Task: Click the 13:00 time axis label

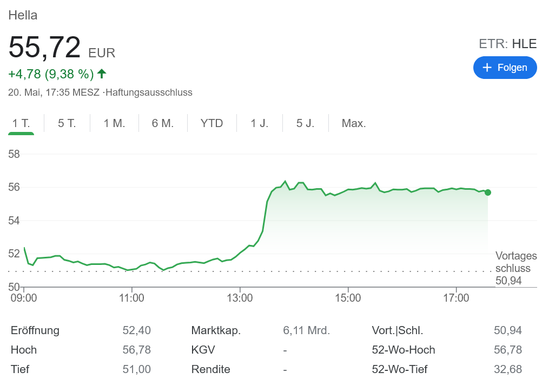Action: 240,298
